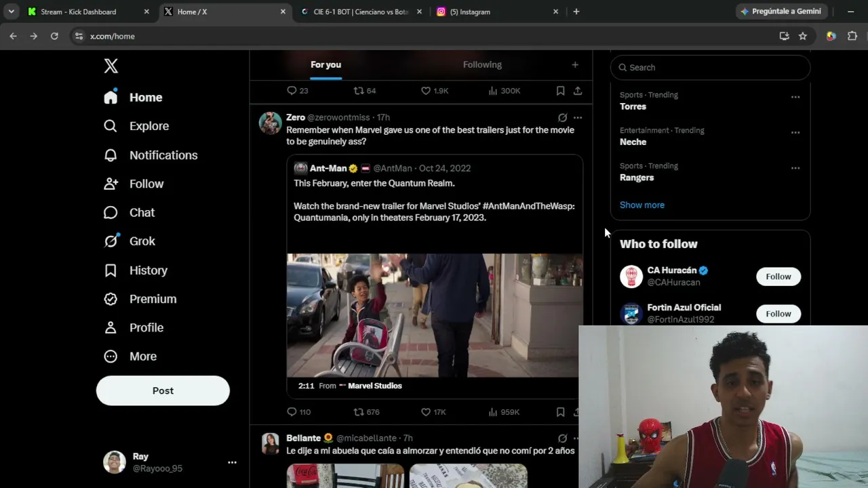868x488 pixels.
Task: Switch to Stream - Kick Dashboard tab
Action: (88, 12)
